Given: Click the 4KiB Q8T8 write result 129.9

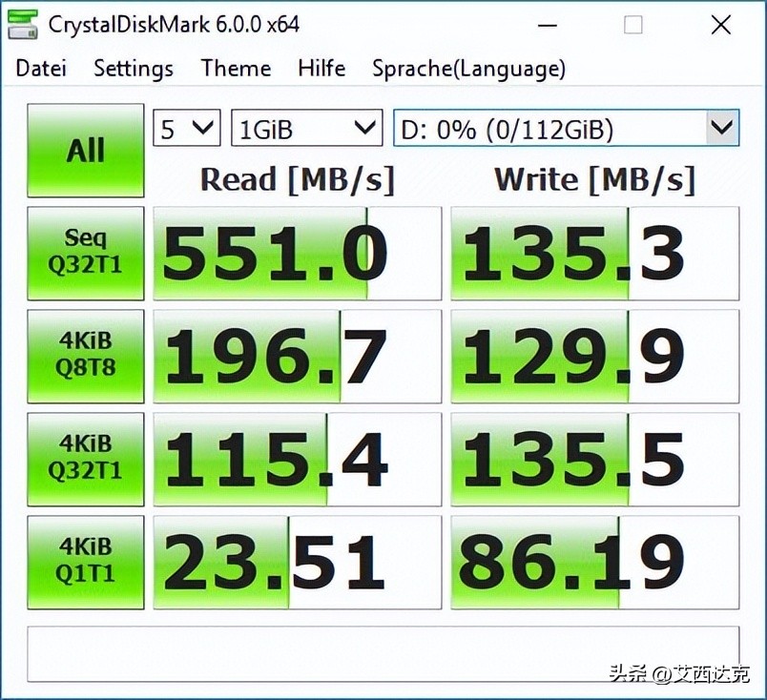Looking at the screenshot, I should click(x=594, y=355).
